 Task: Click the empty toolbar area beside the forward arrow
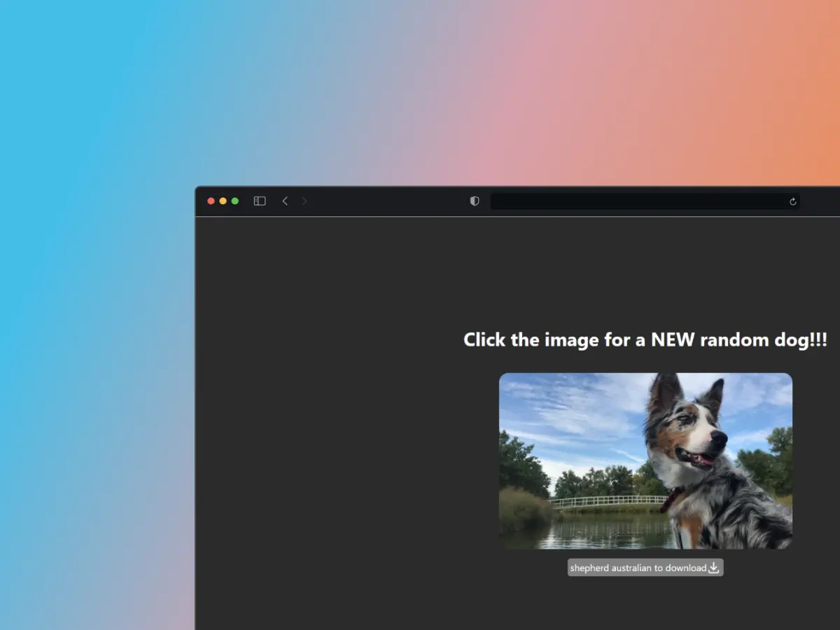tap(385, 202)
